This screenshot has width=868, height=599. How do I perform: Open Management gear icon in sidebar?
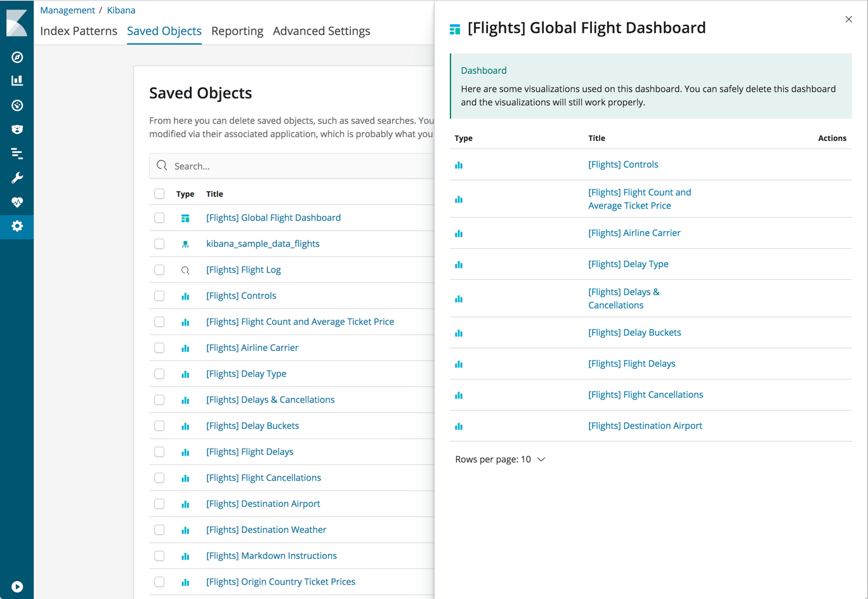pyautogui.click(x=17, y=226)
